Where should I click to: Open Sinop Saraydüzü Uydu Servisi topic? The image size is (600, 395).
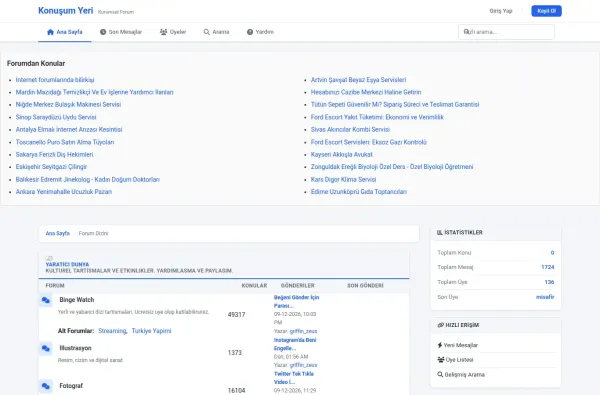(56, 117)
